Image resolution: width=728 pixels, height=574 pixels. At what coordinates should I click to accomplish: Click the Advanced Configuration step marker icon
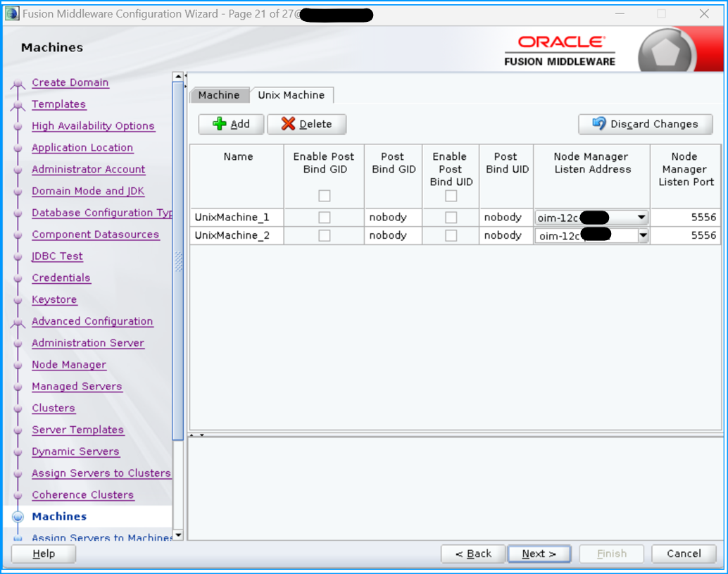click(18, 323)
